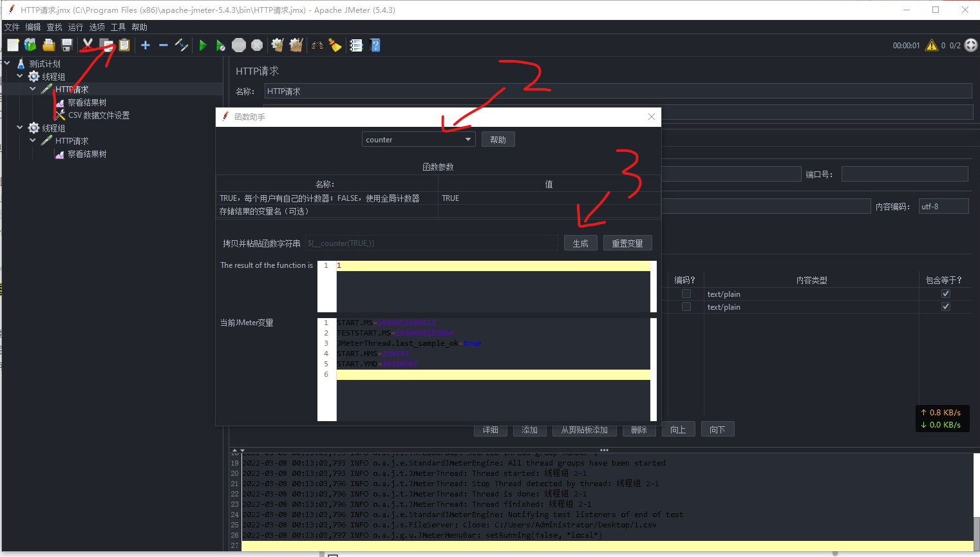This screenshot has width=980, height=557.
Task: Click the Shutdown threads icon
Action: (257, 45)
